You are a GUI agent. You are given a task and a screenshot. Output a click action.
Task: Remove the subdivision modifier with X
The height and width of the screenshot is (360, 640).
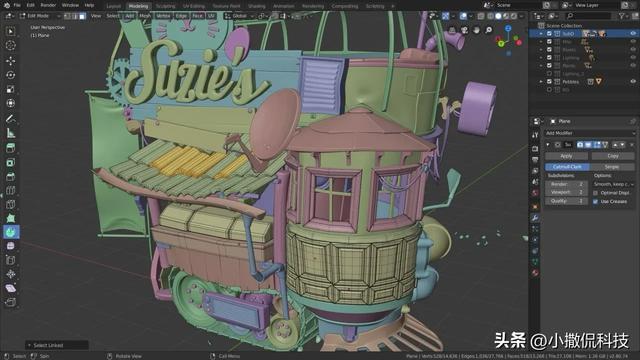(632, 144)
